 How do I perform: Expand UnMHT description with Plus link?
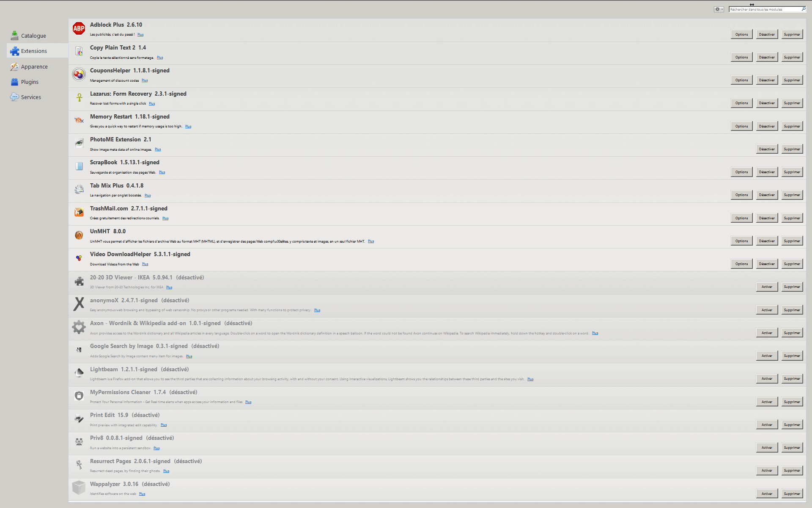pyautogui.click(x=371, y=241)
